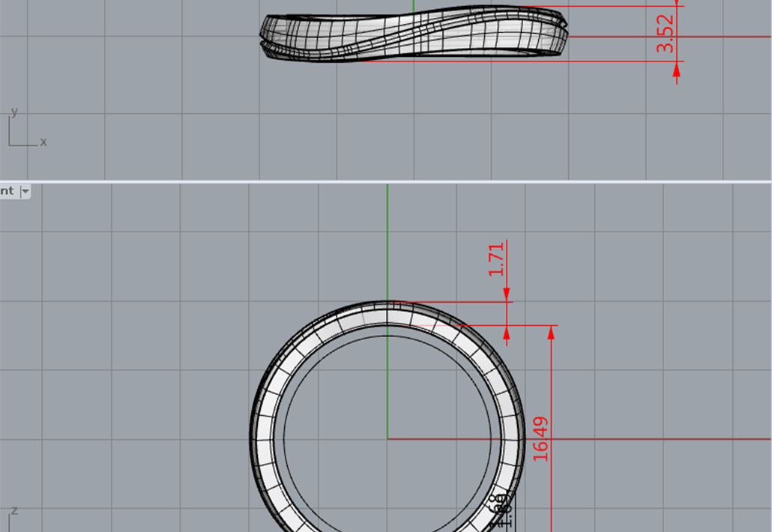Select the 16.49 vertical dimension text
The width and height of the screenshot is (772, 532).
coord(540,438)
